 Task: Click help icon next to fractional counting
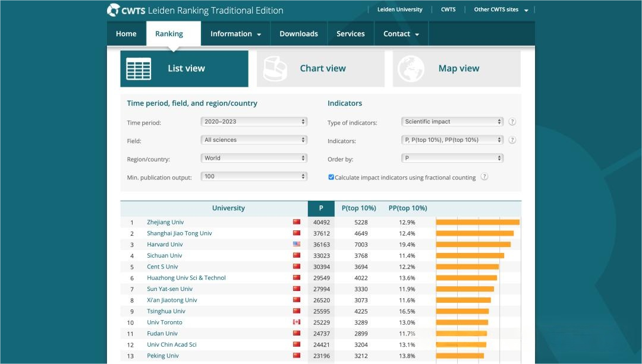[x=484, y=177]
